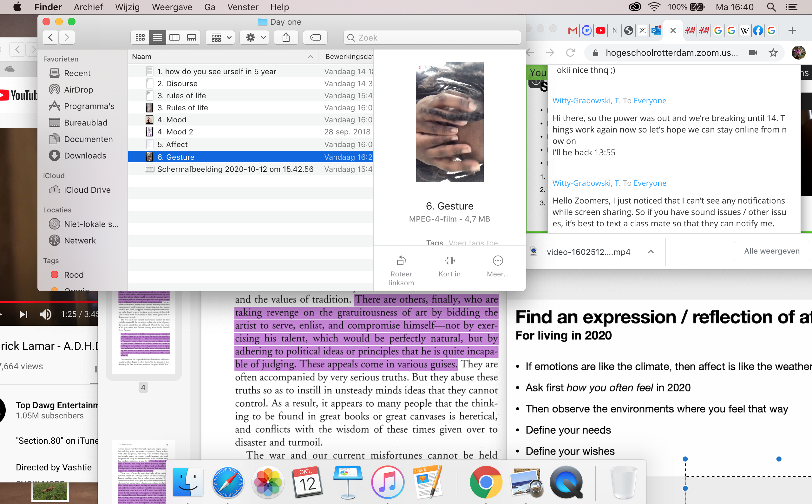Bookmark the Zoom page with star
The image size is (812, 504).
tap(773, 53)
